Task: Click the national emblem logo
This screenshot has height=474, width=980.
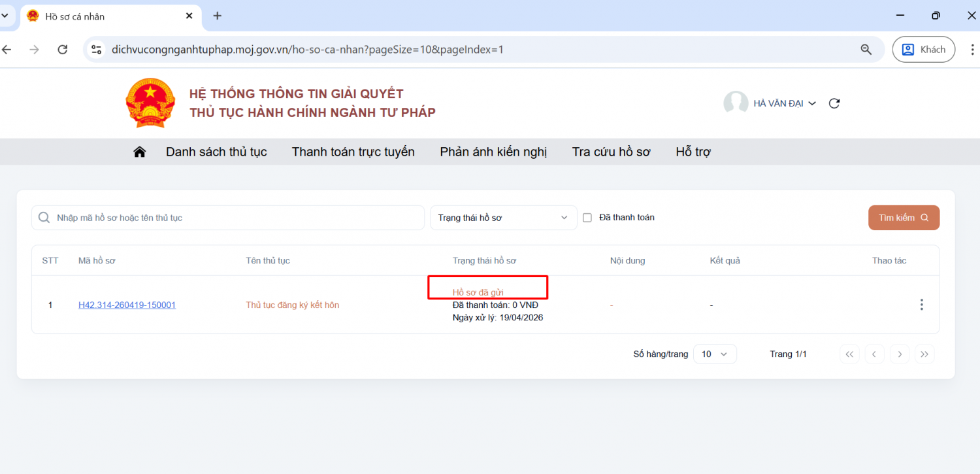Action: 150,103
